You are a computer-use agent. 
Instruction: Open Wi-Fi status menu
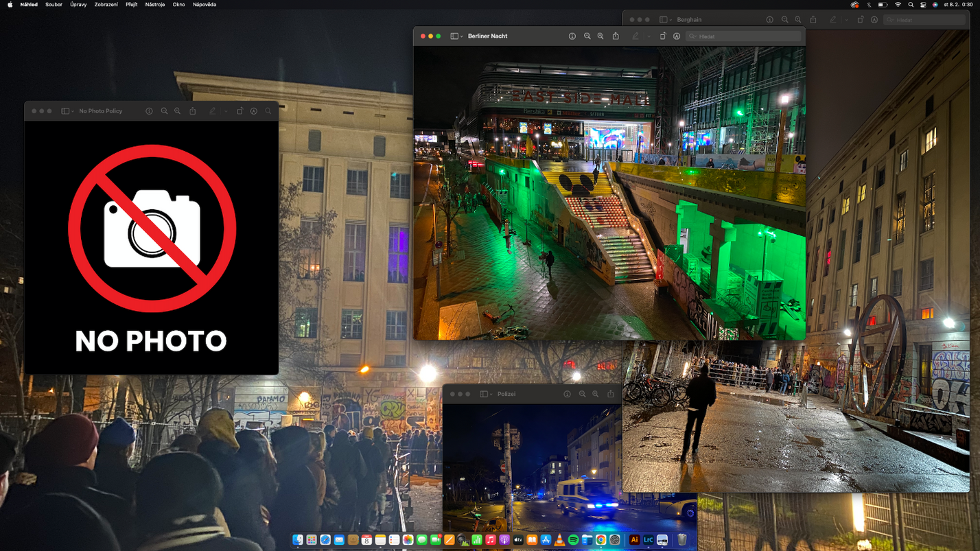coord(898,5)
